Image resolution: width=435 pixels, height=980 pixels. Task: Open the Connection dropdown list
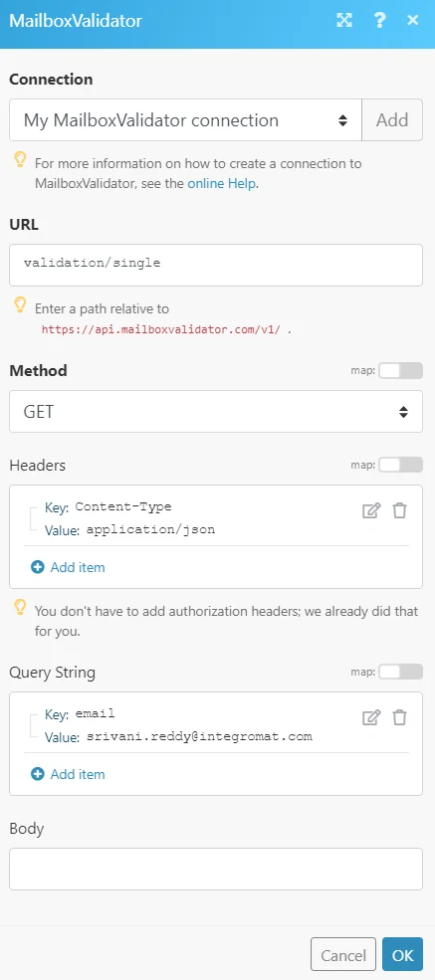coord(185,120)
